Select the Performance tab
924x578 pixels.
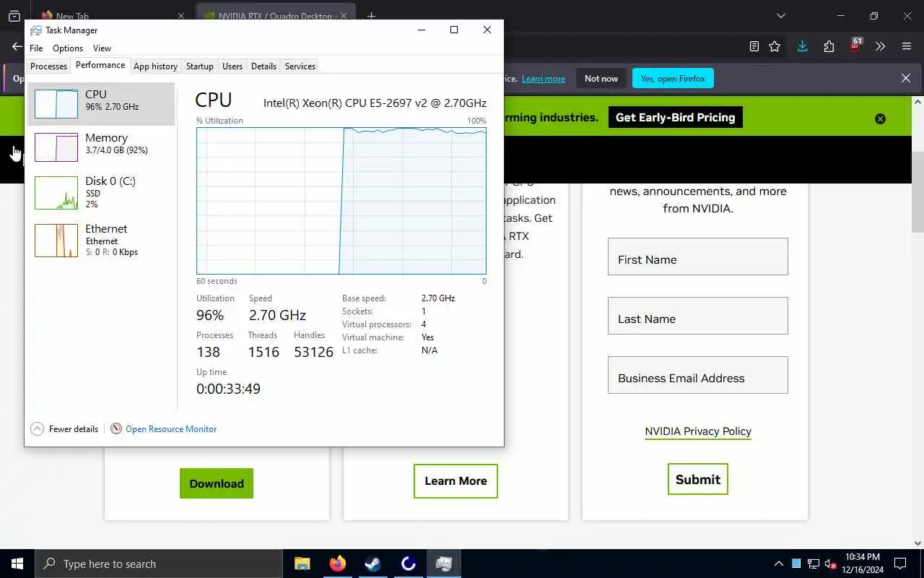[x=100, y=65]
